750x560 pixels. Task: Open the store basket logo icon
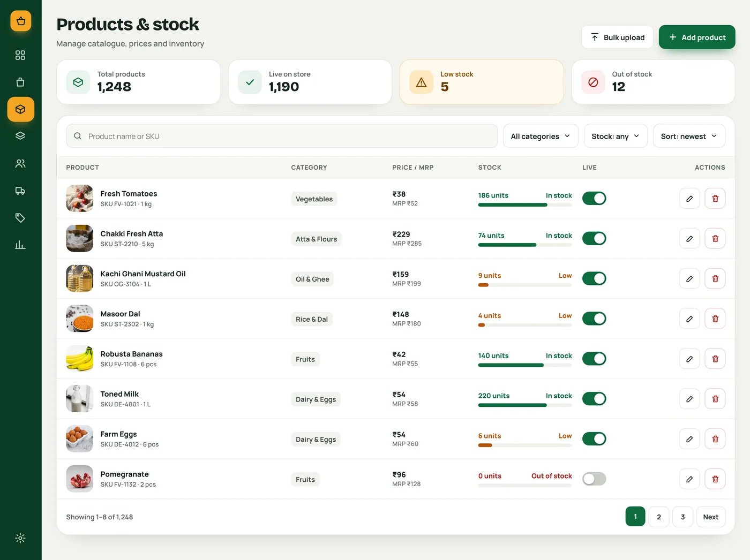pos(20,21)
